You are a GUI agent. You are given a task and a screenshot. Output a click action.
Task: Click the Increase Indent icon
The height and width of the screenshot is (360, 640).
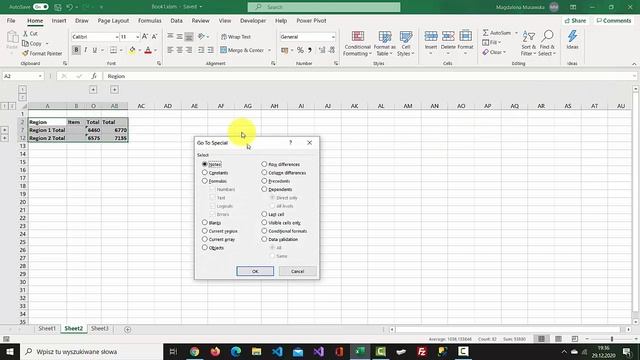pyautogui.click(x=211, y=50)
